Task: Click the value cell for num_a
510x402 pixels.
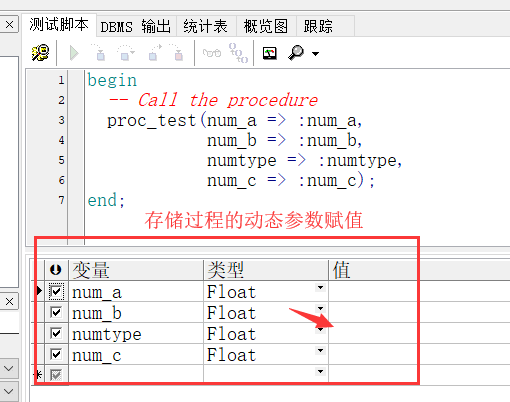Action: (419, 291)
